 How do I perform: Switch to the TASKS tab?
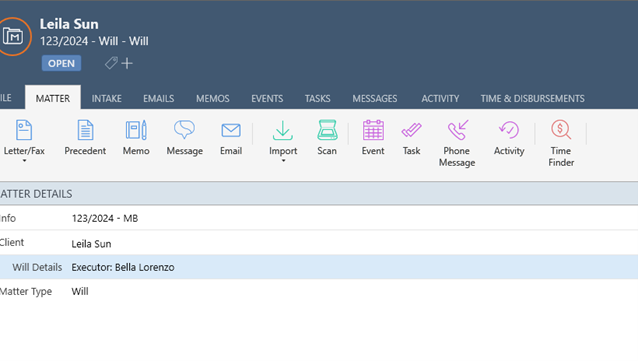pyautogui.click(x=317, y=98)
